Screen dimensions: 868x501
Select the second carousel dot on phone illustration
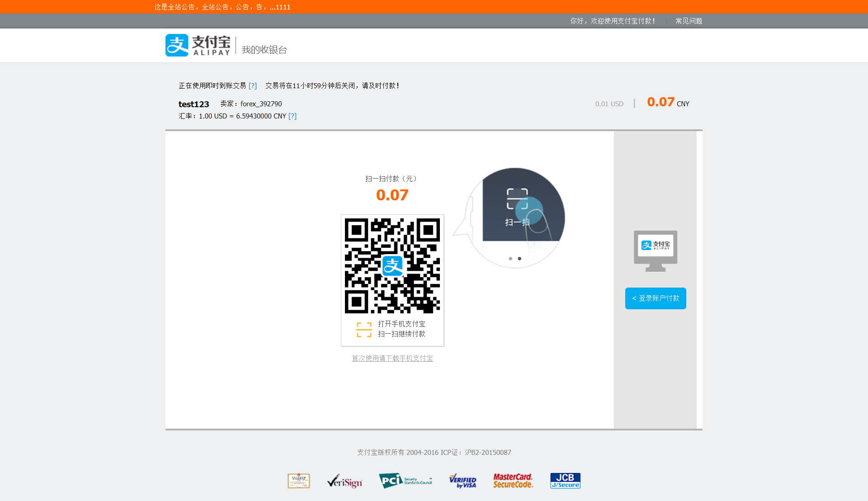point(519,259)
